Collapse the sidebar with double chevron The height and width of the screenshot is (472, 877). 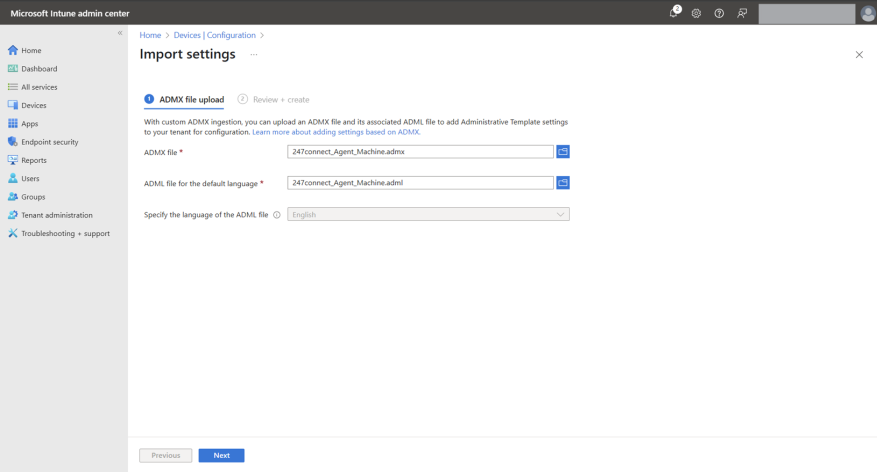120,33
